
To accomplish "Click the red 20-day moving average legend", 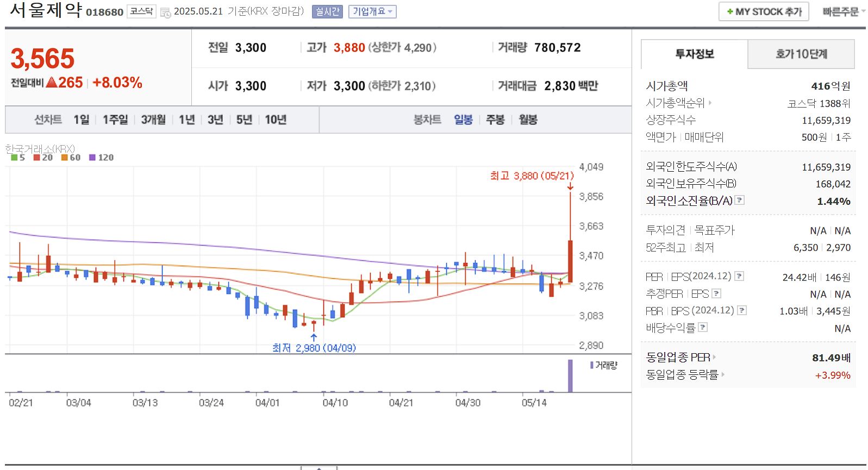I will [x=43, y=158].
